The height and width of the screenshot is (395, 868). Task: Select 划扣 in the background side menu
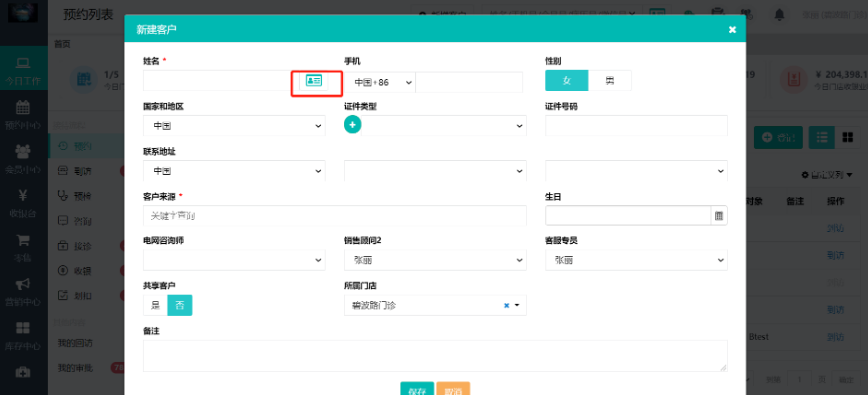(x=83, y=295)
